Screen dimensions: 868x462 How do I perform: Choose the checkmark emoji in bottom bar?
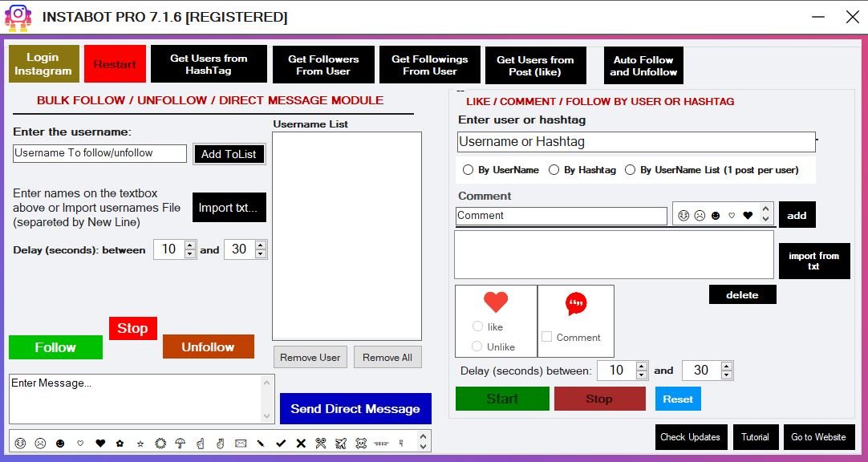(281, 443)
